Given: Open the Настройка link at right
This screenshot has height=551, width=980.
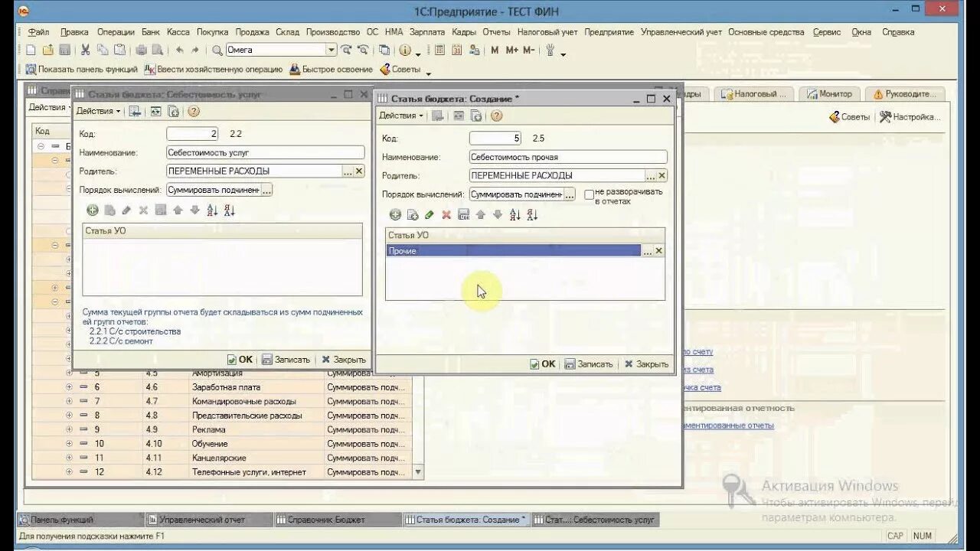Looking at the screenshot, I should 910,117.
